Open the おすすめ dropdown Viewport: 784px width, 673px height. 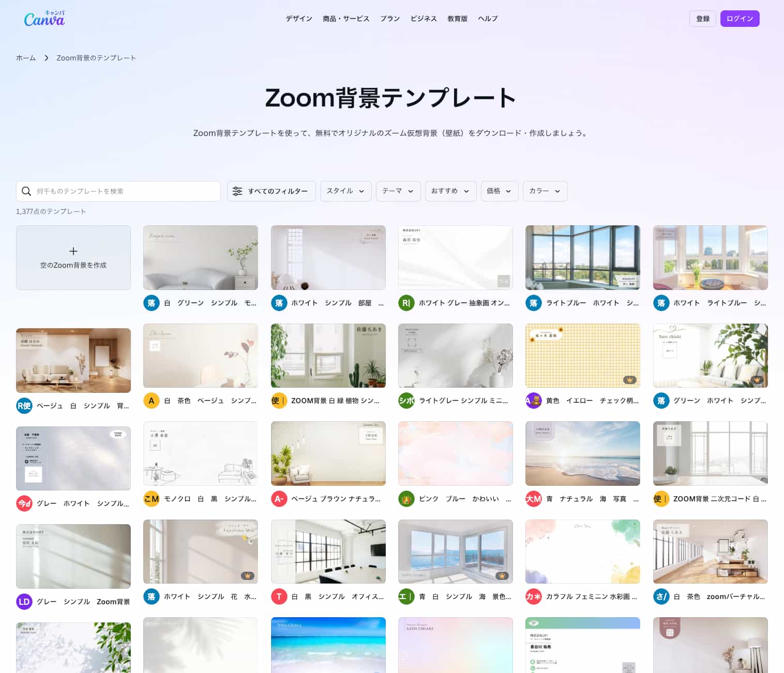click(x=450, y=191)
